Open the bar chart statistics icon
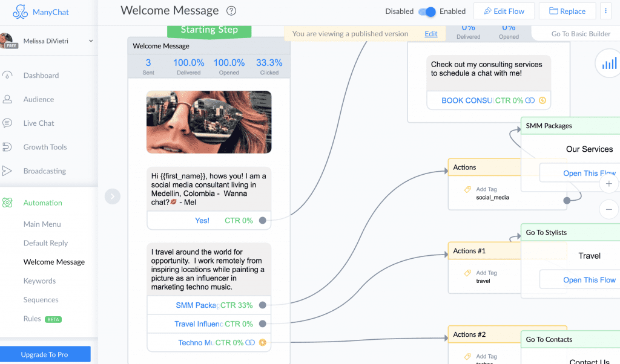This screenshot has height=364, width=620. click(x=608, y=63)
